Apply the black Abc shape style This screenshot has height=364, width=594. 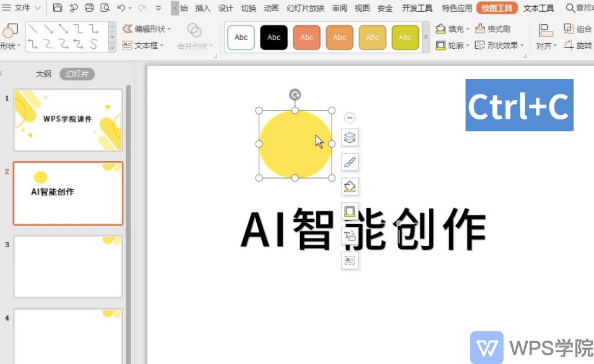[273, 38]
